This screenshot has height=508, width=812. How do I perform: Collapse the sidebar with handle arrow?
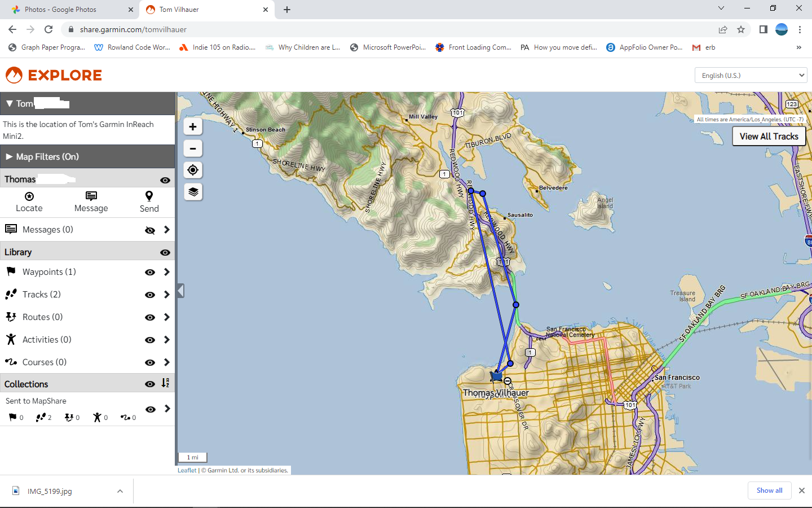180,291
